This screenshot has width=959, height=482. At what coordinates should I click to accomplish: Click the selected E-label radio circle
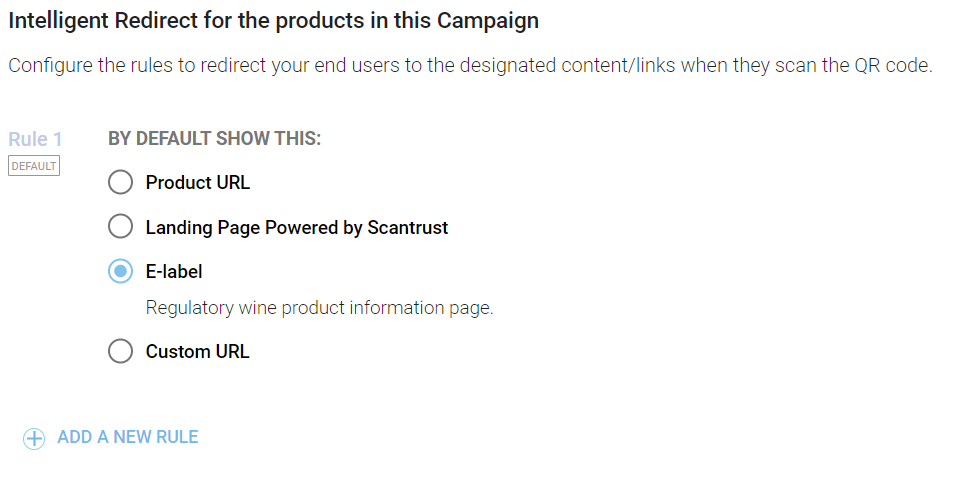click(120, 271)
